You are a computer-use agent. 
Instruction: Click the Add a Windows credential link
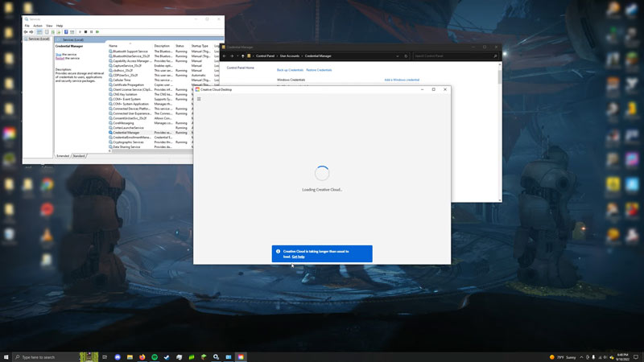tap(402, 80)
